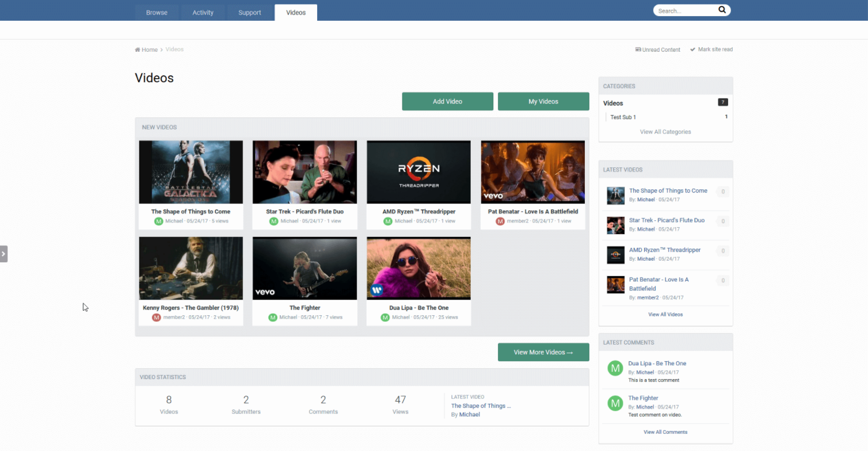Open the Battlestar Galactica video thumbnail
Screen dimensions: 868x451
(x=191, y=172)
